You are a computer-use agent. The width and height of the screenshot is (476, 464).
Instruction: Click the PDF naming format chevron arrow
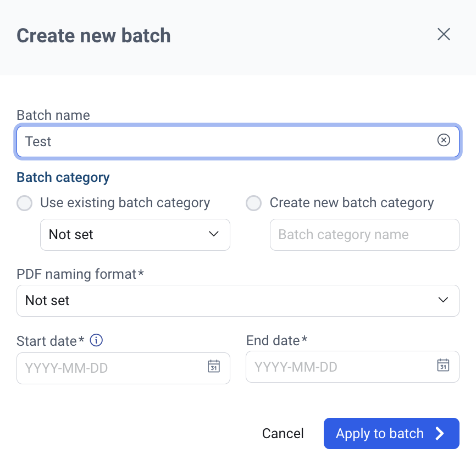pos(443,300)
